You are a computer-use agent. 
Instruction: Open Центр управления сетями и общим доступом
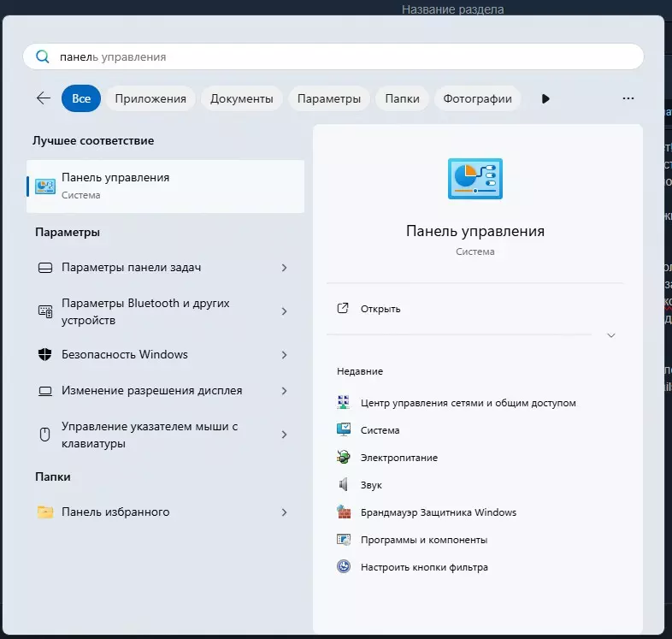click(x=468, y=403)
